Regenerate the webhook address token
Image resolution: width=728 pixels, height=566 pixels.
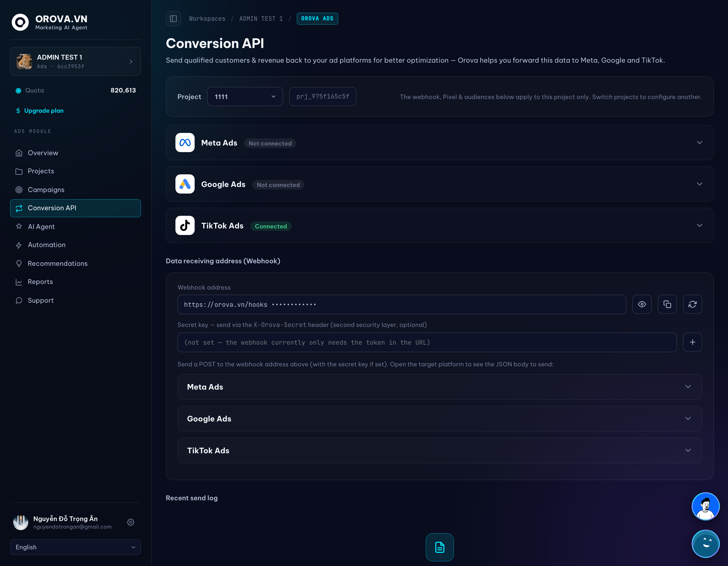click(692, 304)
